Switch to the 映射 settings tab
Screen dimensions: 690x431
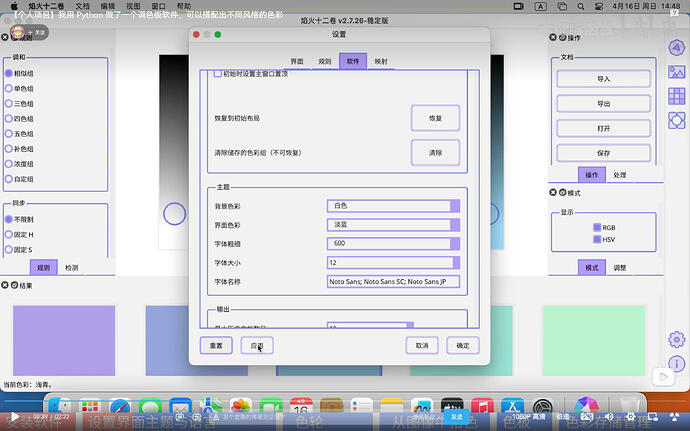[381, 61]
